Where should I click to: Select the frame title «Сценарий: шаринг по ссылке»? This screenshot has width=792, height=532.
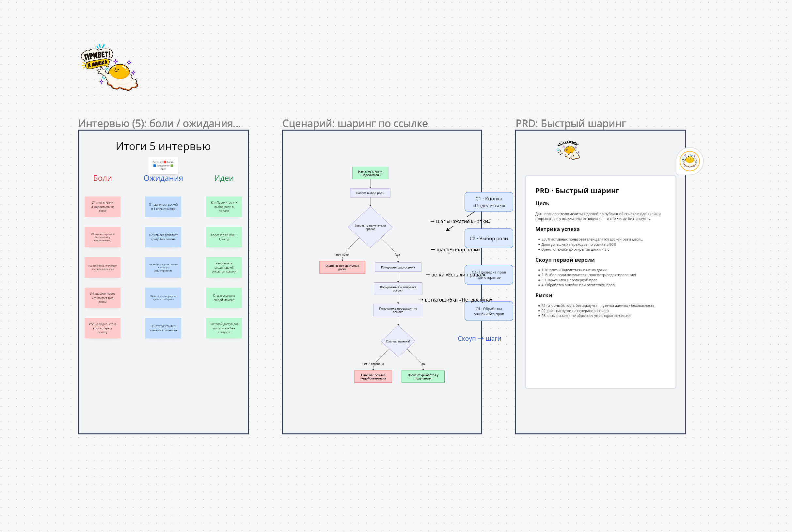(x=355, y=123)
